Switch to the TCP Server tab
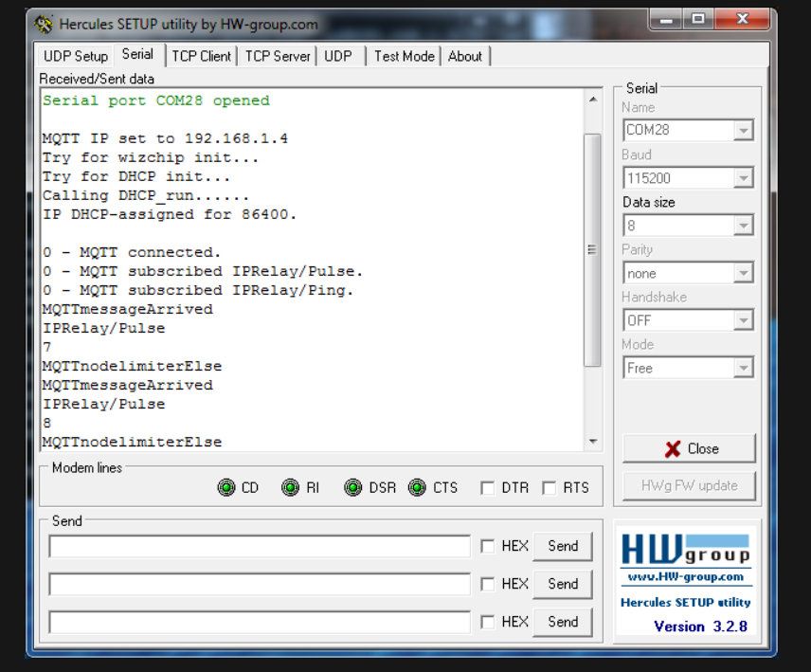This screenshot has width=811, height=672. pos(278,56)
